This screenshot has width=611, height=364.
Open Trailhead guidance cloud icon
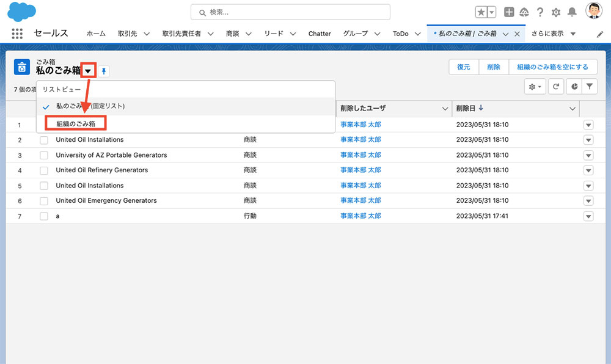click(524, 12)
